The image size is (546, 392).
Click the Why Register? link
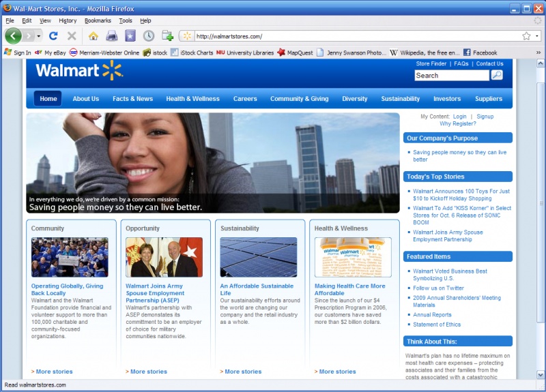pos(457,123)
